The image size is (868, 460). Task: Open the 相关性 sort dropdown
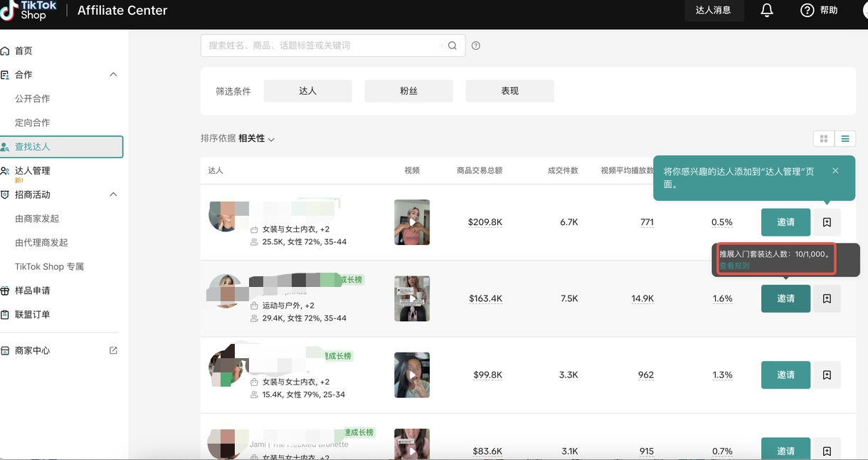tap(257, 139)
